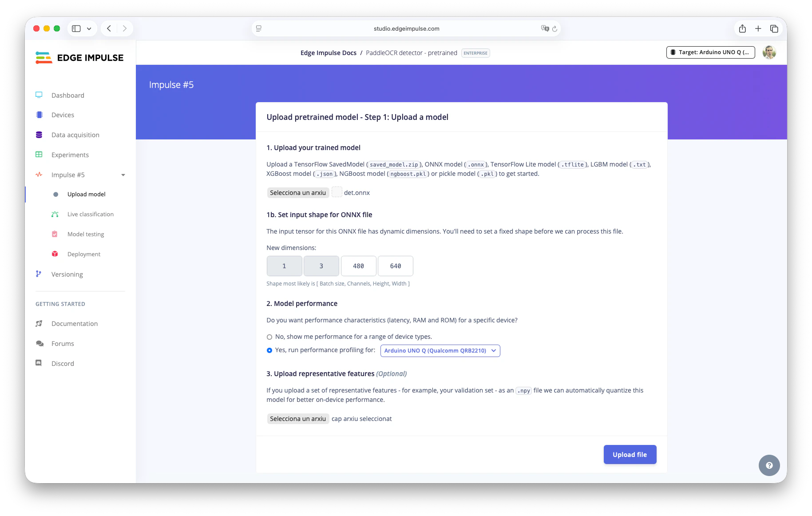812x516 pixels.
Task: Click the Forums chat icon
Action: [40, 343]
